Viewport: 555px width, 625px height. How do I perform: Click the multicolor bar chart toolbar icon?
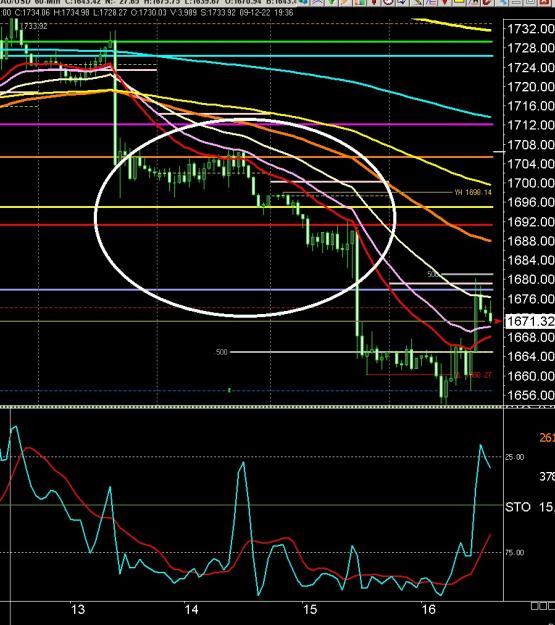(360, 2)
